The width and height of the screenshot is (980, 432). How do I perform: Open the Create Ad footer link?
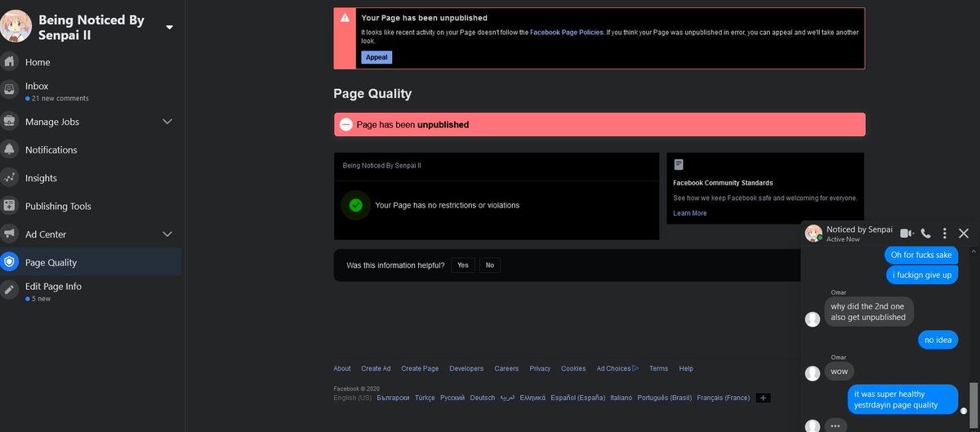point(376,368)
